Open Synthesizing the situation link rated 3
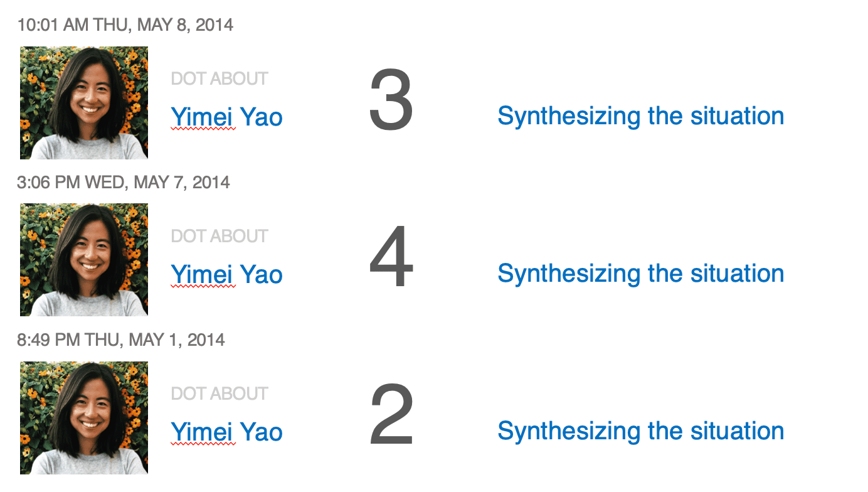868x492 pixels. [x=641, y=117]
